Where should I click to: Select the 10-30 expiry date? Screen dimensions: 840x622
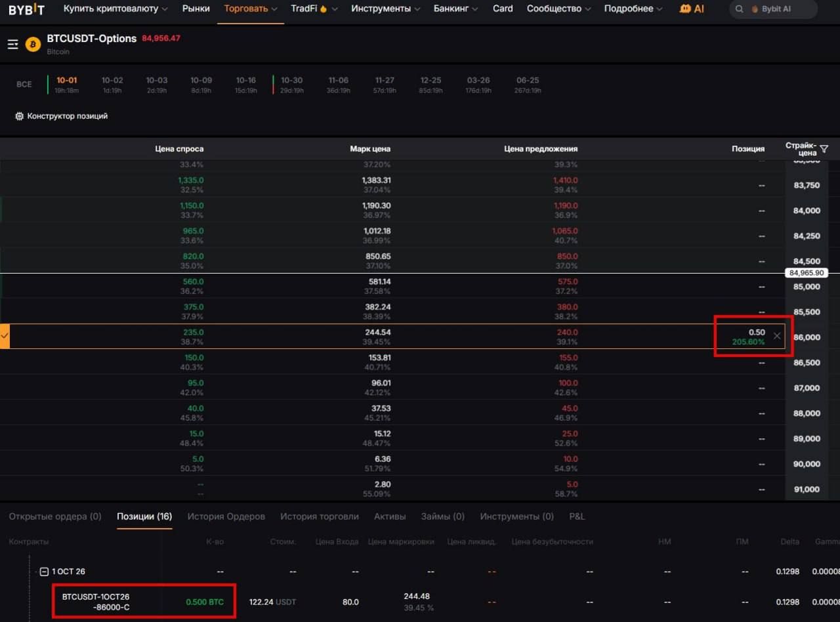[x=292, y=85]
